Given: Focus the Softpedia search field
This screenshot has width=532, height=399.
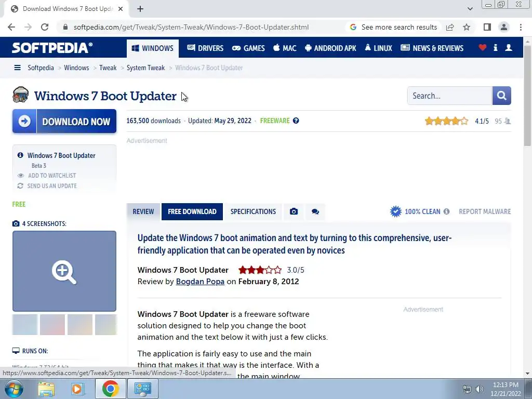Looking at the screenshot, I should coord(450,96).
